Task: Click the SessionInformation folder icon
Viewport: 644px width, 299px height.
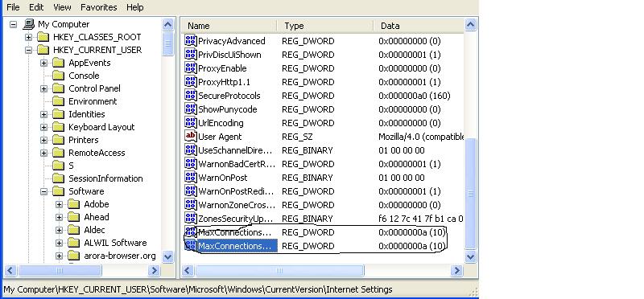Action: (59, 178)
